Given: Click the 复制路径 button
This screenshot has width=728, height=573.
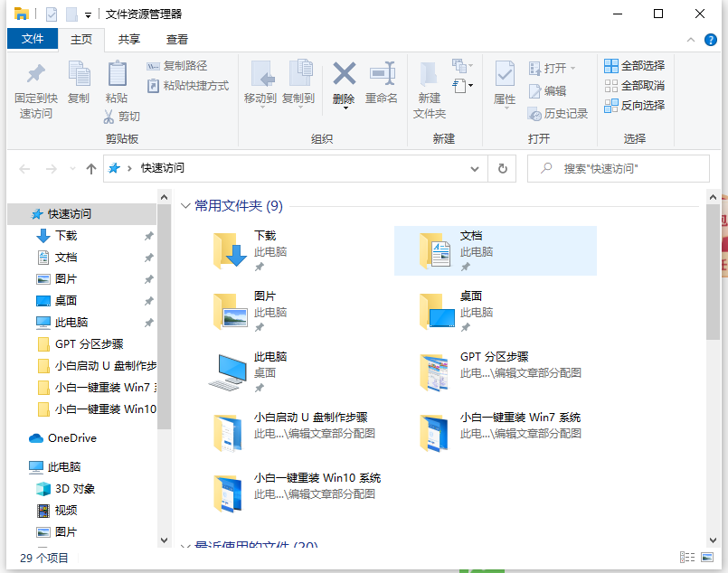Looking at the screenshot, I should tap(187, 65).
